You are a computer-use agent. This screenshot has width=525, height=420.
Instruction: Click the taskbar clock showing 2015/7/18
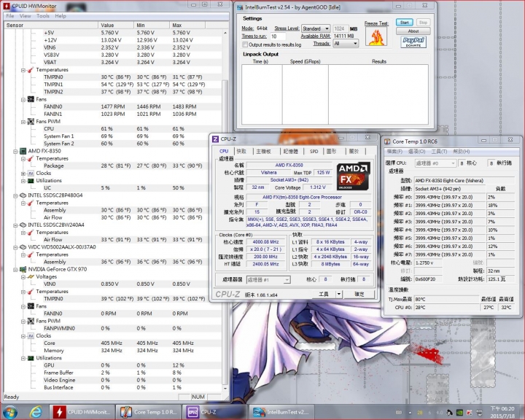point(502,412)
